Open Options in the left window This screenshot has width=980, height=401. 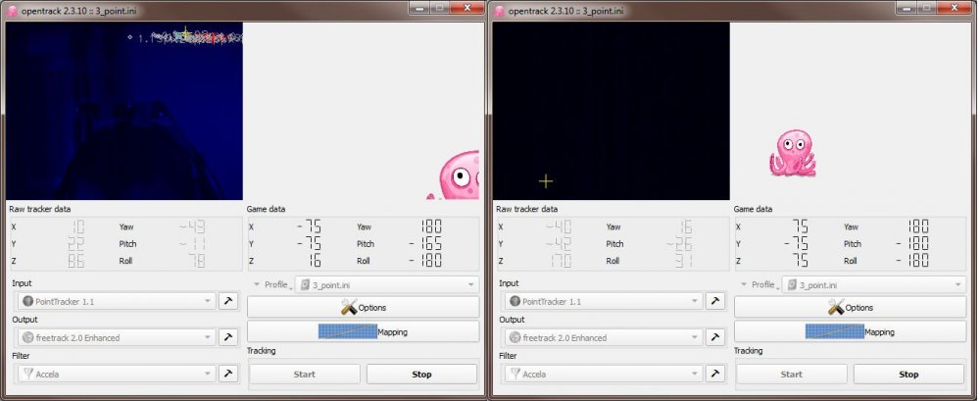363,308
